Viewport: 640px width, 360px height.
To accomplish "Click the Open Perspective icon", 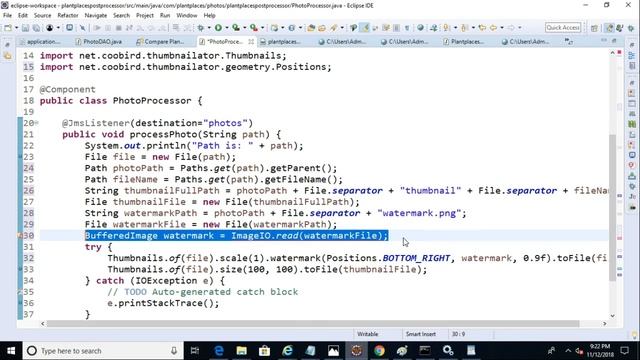I will pyautogui.click(x=594, y=28).
